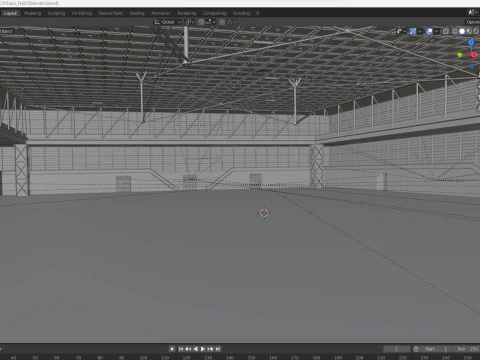Open the Texture Paint workspace tab
The height and width of the screenshot is (360, 480).
(x=111, y=13)
